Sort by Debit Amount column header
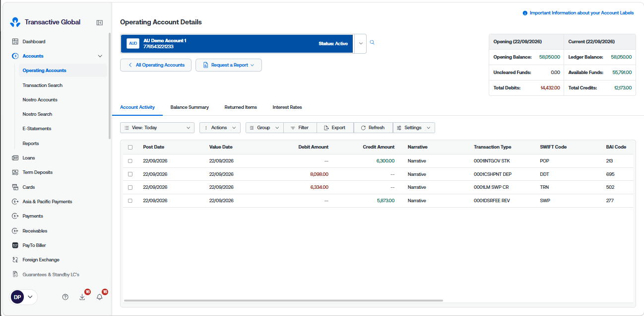 coord(313,147)
